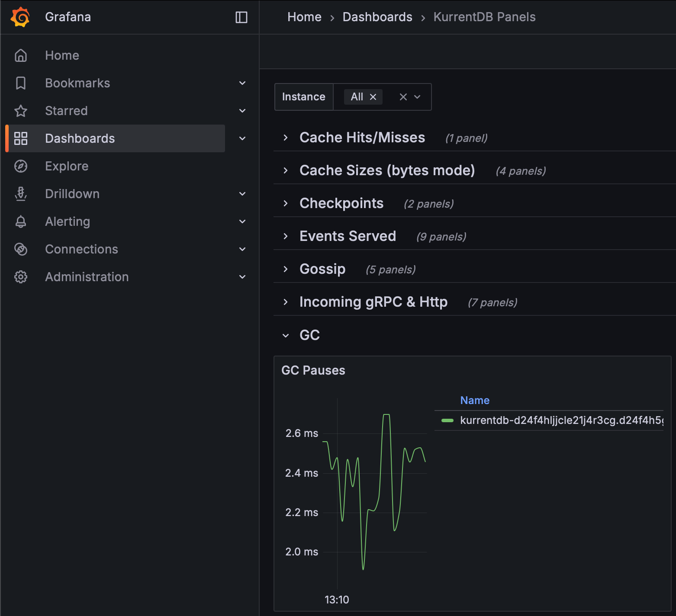Click the Starred star icon

pos(21,111)
